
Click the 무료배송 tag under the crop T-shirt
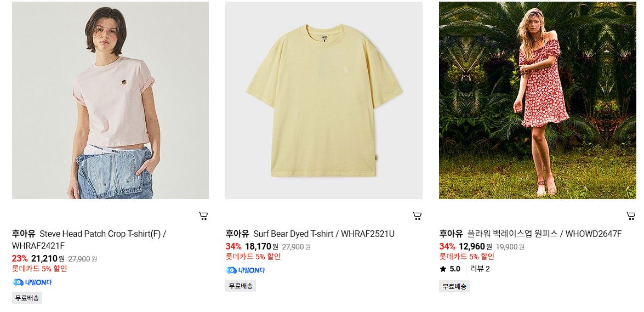click(27, 298)
